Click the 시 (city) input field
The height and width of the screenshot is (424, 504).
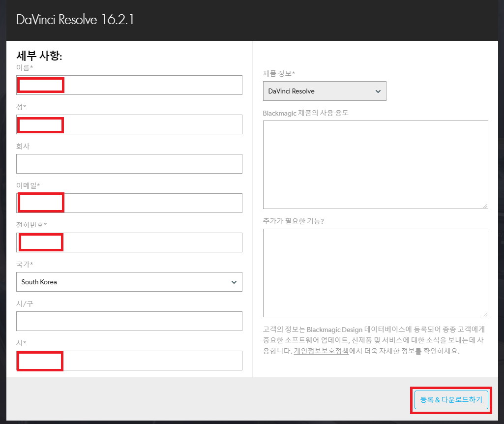pos(129,361)
